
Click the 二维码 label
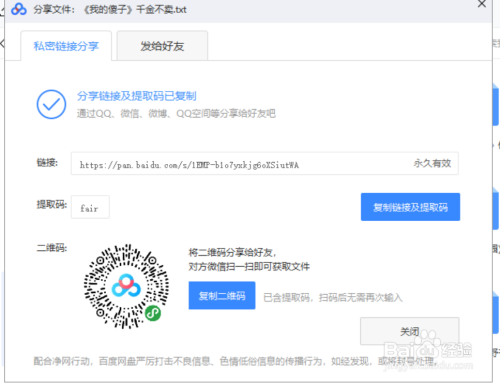52,248
